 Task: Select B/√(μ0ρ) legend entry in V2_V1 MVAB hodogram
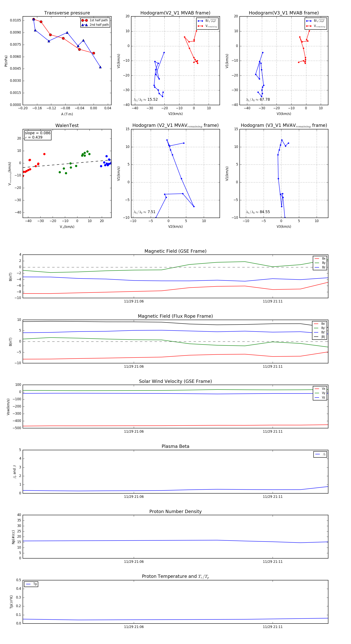(207, 21)
